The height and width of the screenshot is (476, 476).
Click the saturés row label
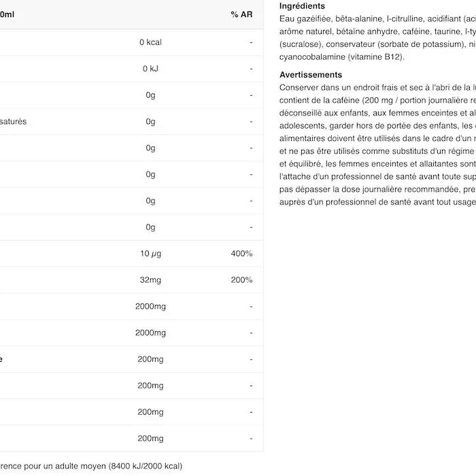[x=13, y=122]
